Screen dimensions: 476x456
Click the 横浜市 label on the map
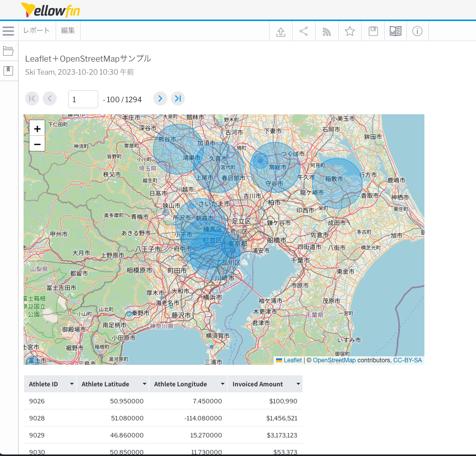coord(212,297)
